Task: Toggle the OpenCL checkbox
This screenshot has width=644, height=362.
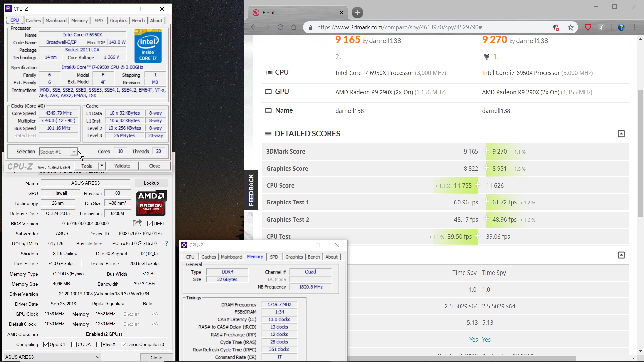Action: 46,344
